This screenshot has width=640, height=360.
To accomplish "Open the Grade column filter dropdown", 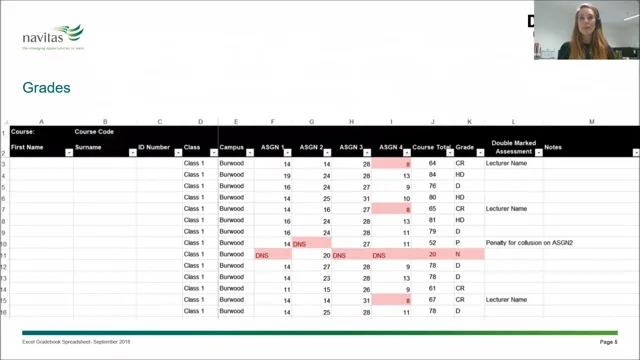I will point(480,153).
